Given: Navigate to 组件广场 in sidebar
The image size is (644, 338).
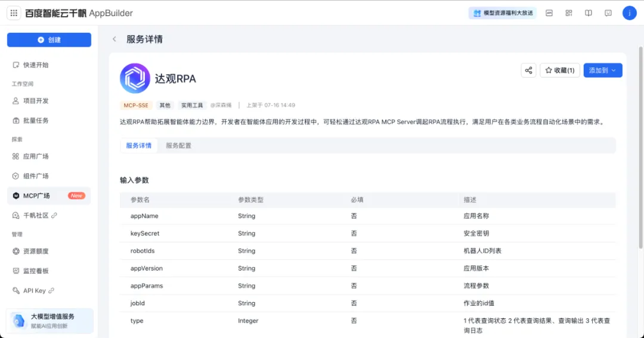Looking at the screenshot, I should pyautogui.click(x=36, y=176).
